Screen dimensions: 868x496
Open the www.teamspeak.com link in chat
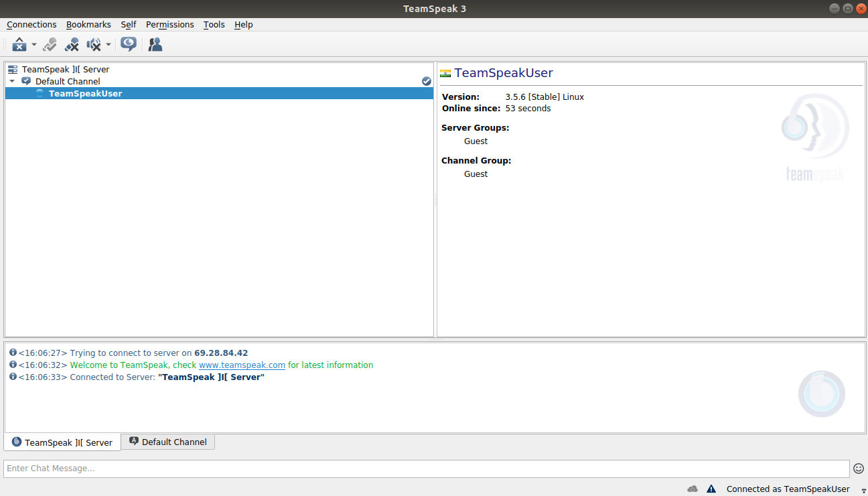242,365
